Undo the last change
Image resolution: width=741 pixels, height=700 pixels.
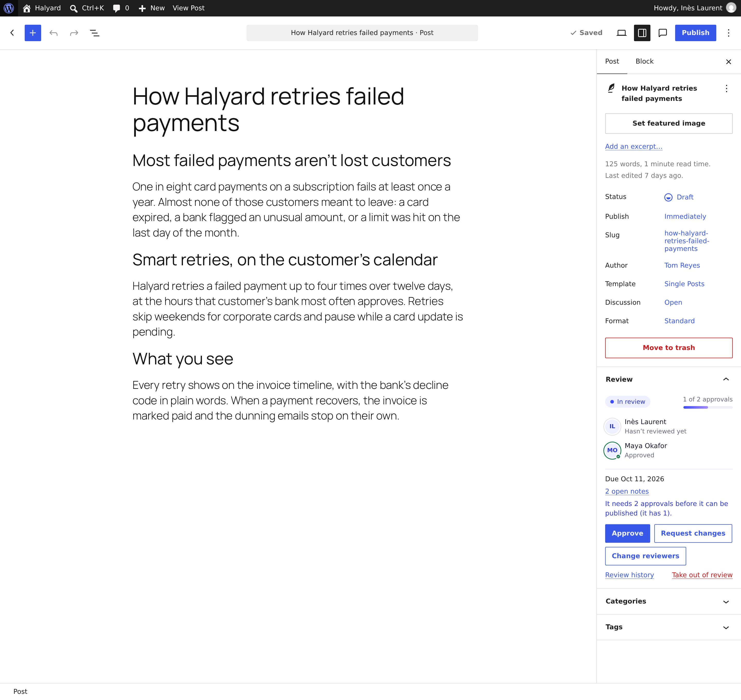54,33
